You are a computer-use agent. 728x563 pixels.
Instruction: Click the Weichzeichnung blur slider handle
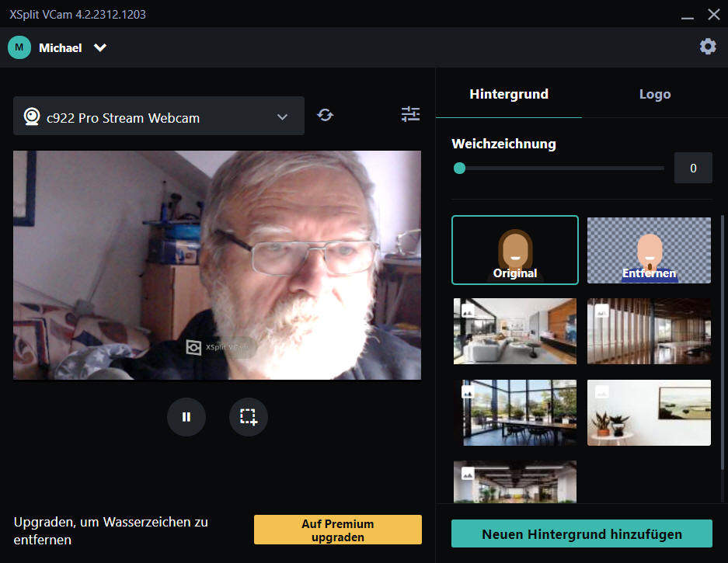[x=460, y=168]
